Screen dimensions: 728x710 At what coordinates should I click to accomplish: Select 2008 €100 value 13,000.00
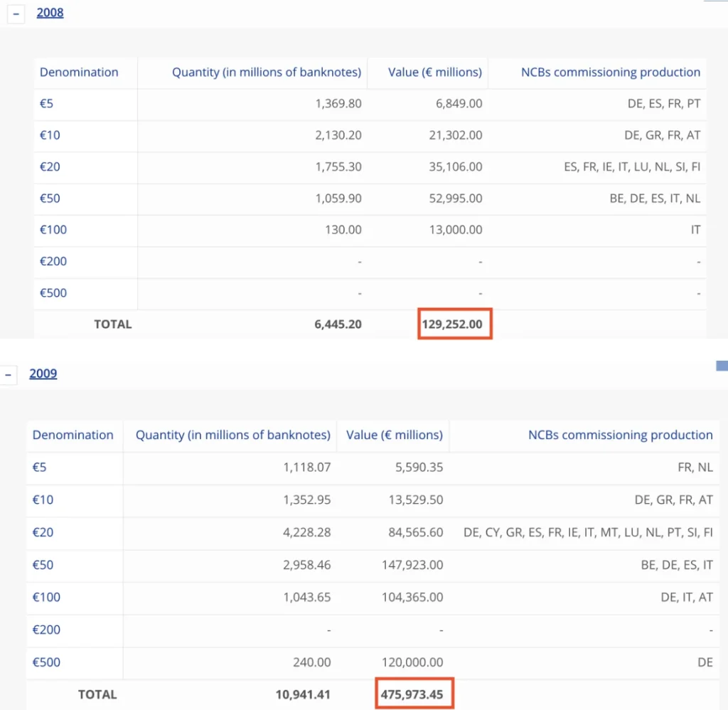pyautogui.click(x=456, y=230)
